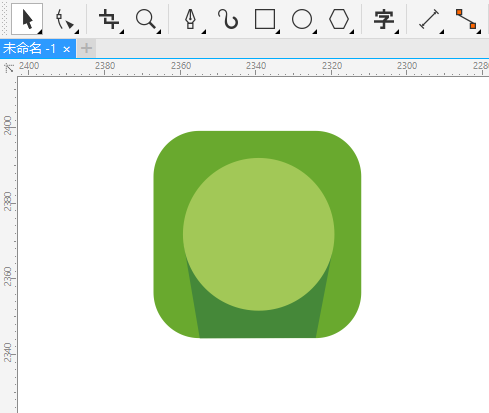Activate the Zoom magnifier tool
The height and width of the screenshot is (413, 489).
tap(146, 19)
